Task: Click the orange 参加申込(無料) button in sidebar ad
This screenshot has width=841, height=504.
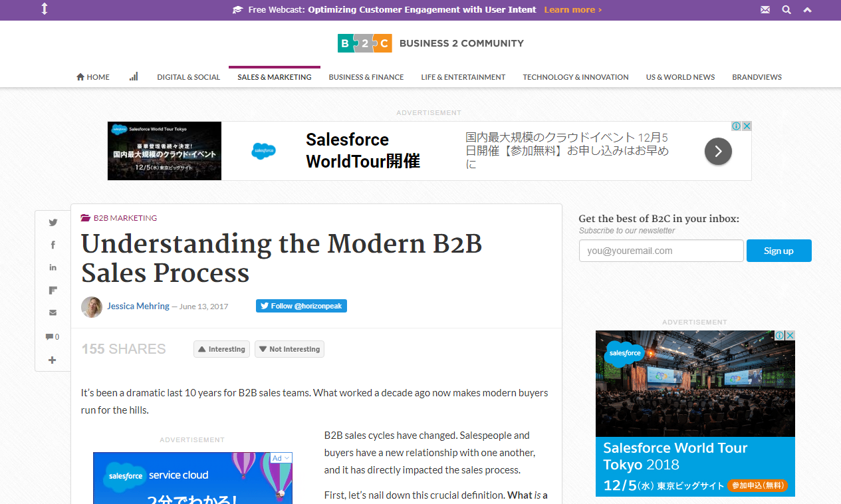Action: pos(757,485)
